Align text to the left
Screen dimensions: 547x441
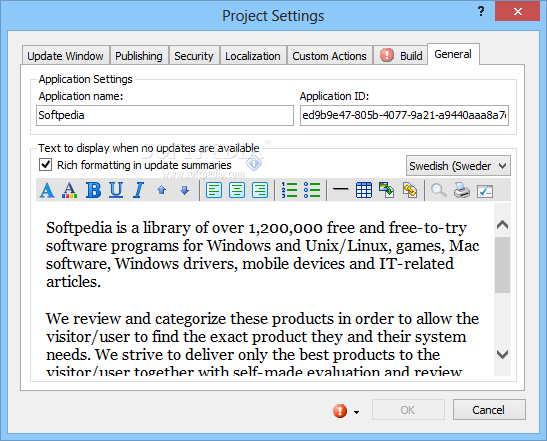(x=213, y=190)
